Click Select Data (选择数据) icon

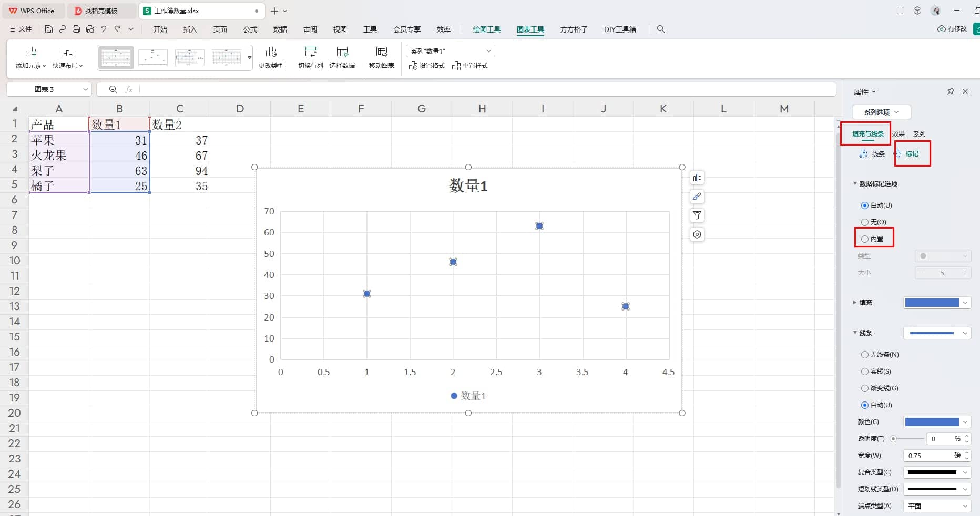click(342, 58)
